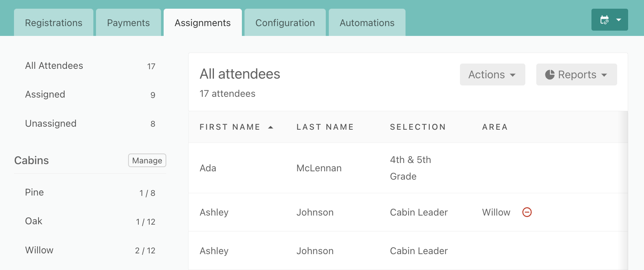Go to the Configuration tab
The width and height of the screenshot is (644, 270).
click(x=285, y=23)
